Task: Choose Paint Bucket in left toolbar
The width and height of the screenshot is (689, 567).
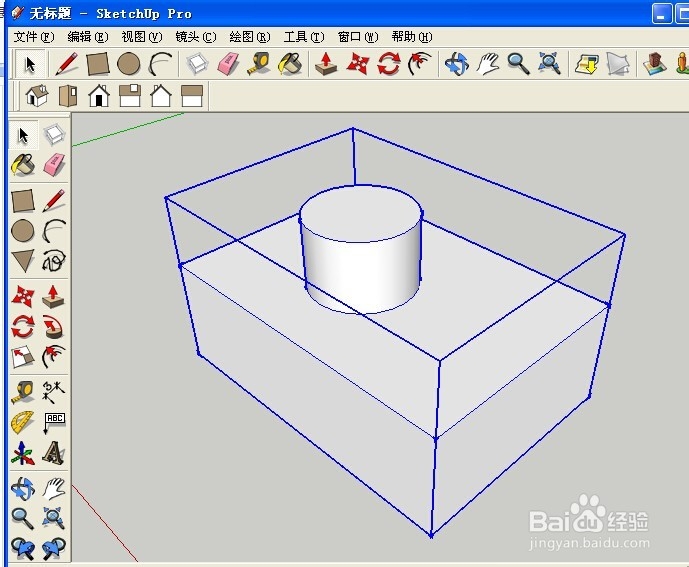Action: coord(23,165)
